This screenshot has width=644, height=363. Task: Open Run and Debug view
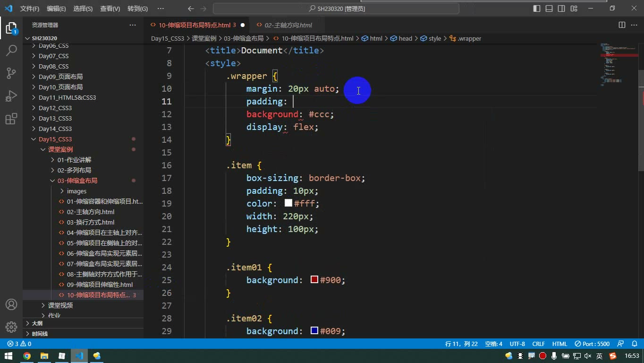coord(11,96)
